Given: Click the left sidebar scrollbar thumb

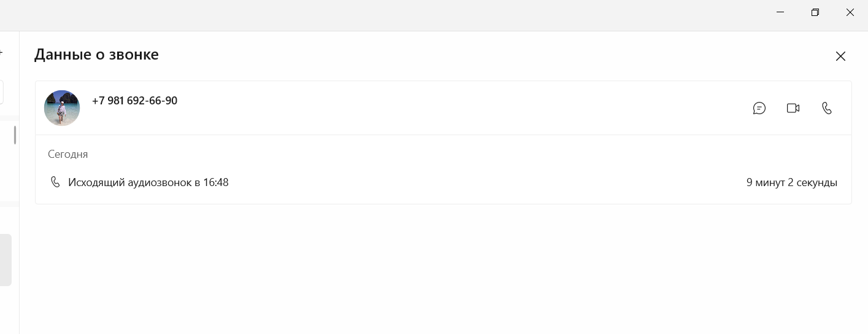Looking at the screenshot, I should point(15,135).
